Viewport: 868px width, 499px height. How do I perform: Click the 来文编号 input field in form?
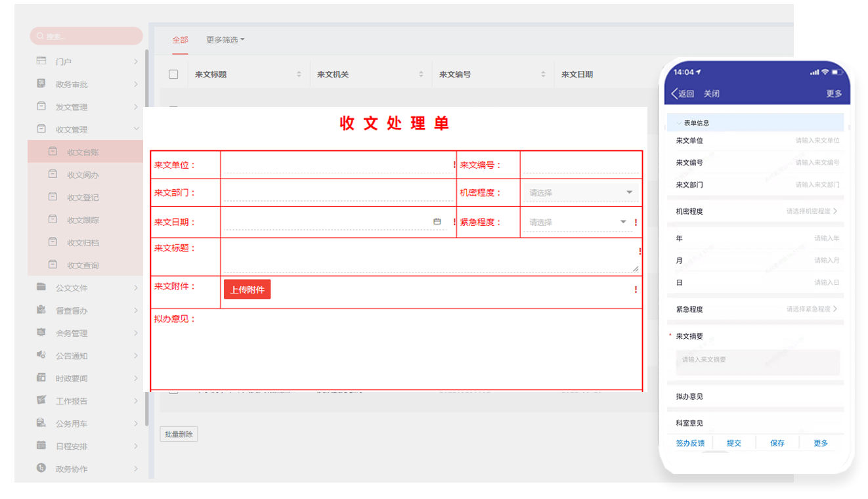[x=581, y=165]
